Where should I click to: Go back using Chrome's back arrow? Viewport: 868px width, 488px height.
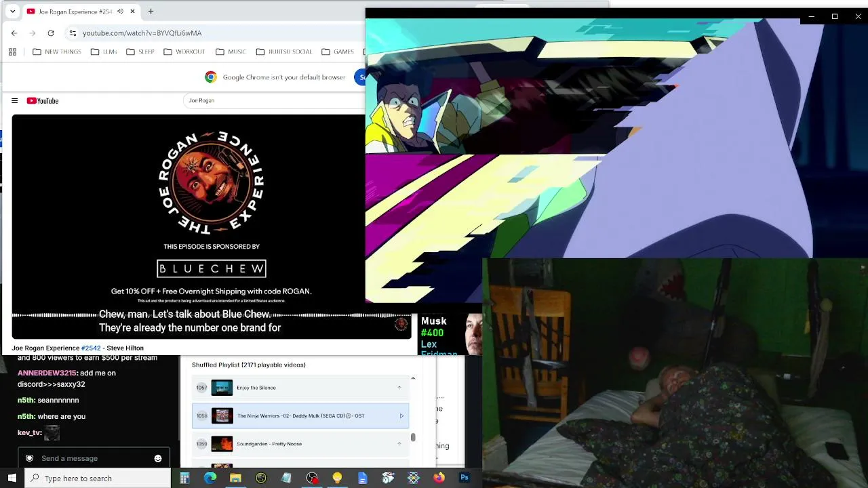click(x=14, y=33)
